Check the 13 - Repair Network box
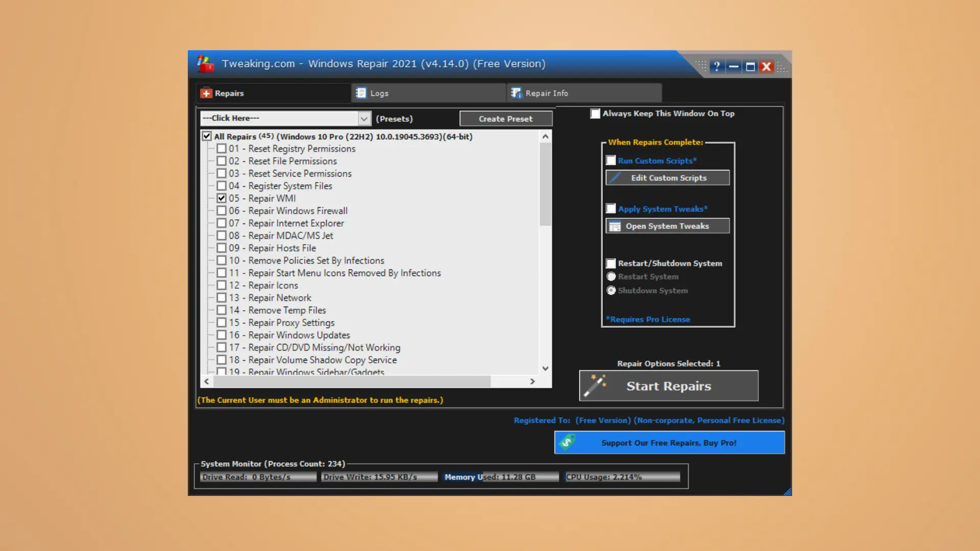 (222, 297)
